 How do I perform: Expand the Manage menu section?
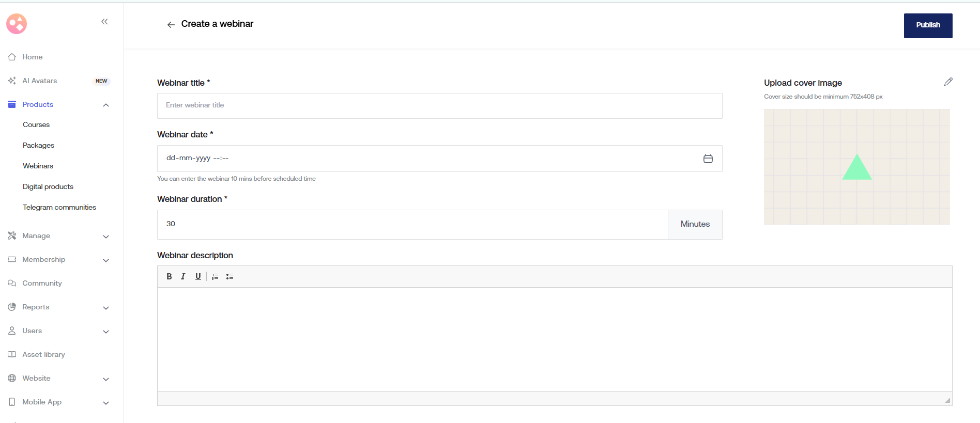pyautogui.click(x=106, y=236)
